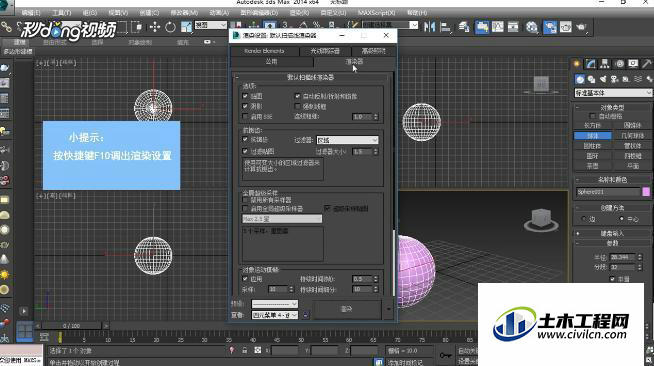654x366 pixels.
Task: Select the Space Warps category icon
Action: tap(638, 79)
